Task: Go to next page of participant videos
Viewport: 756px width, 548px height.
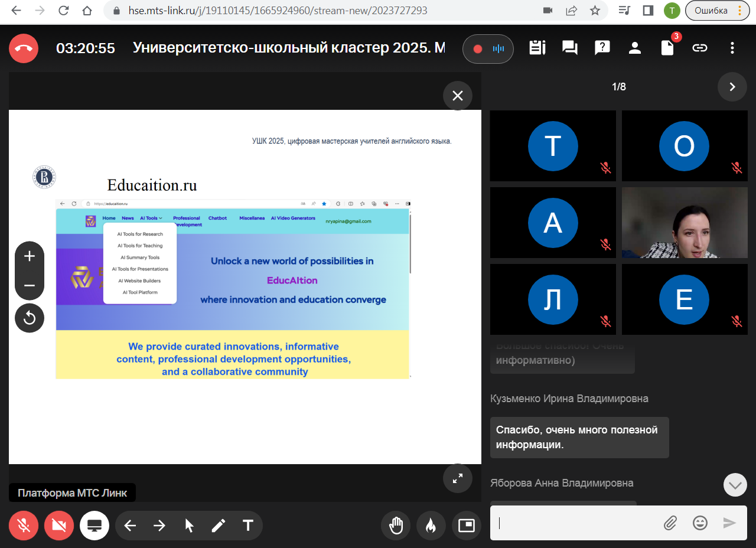Action: (732, 87)
